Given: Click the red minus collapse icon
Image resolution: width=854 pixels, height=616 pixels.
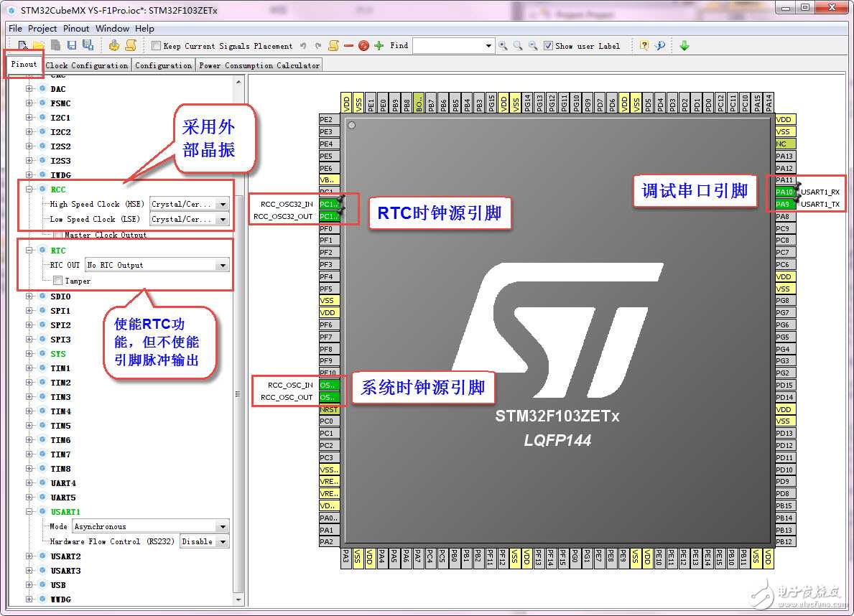Looking at the screenshot, I should [x=348, y=46].
